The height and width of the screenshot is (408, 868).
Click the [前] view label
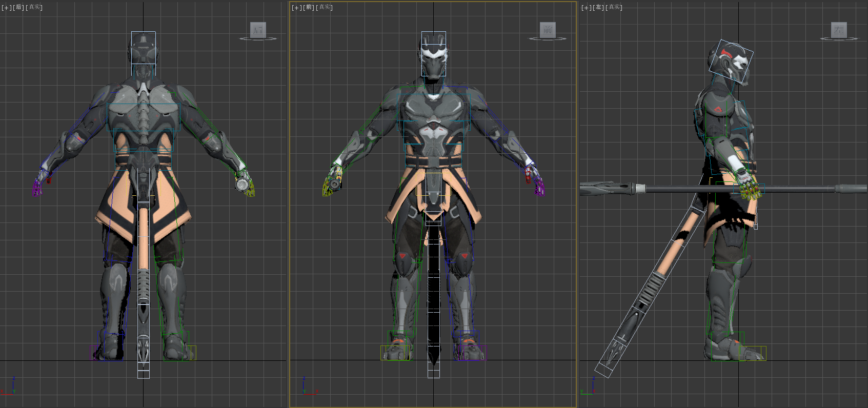pyautogui.click(x=308, y=7)
